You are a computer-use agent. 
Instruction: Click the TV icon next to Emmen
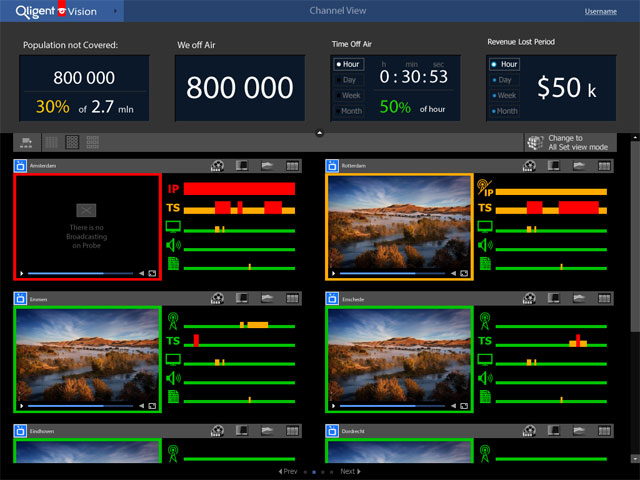(x=20, y=299)
